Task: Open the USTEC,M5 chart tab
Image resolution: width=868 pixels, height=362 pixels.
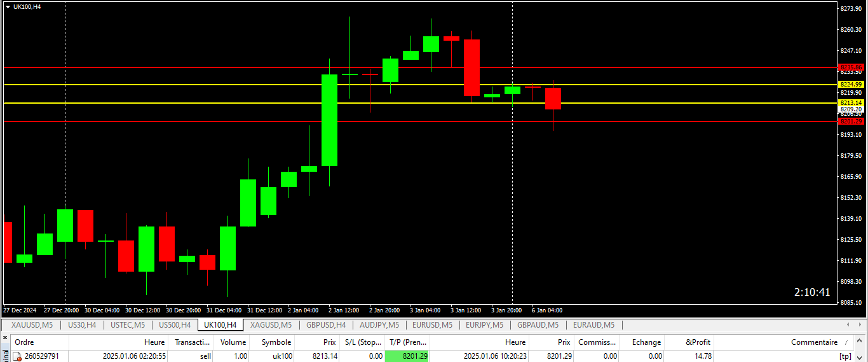Action: (x=128, y=325)
